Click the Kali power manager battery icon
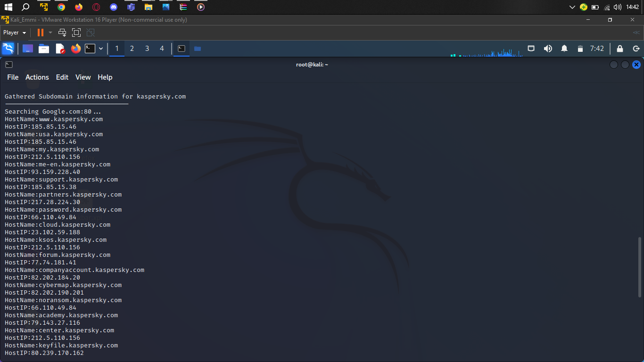 (580, 49)
